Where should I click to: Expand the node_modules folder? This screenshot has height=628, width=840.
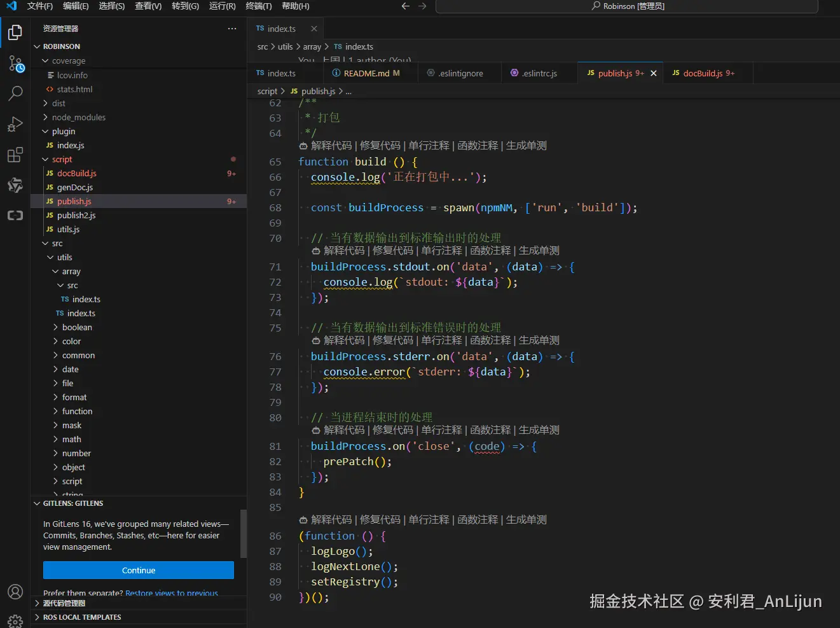(x=78, y=117)
